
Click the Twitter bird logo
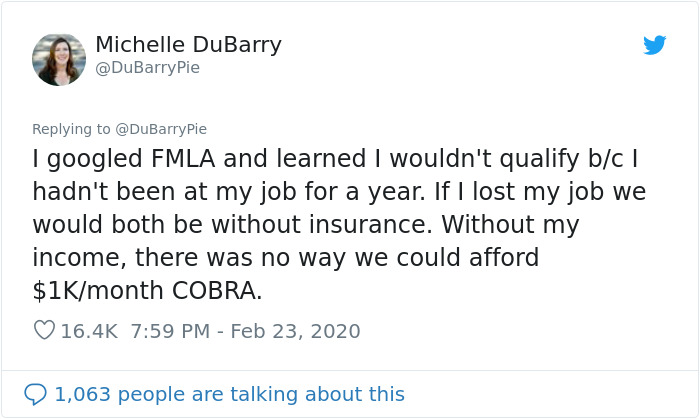655,45
